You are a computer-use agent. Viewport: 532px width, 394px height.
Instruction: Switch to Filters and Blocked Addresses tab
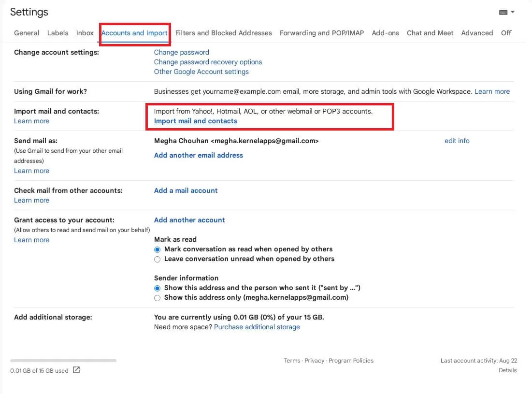pyautogui.click(x=223, y=33)
